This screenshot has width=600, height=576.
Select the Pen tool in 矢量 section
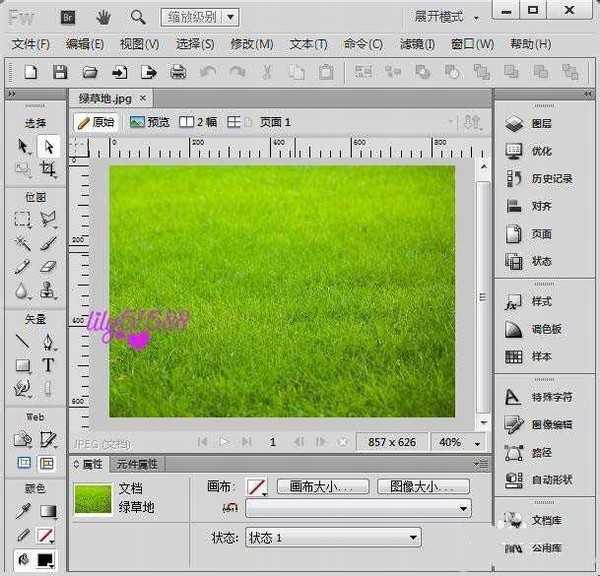(47, 342)
